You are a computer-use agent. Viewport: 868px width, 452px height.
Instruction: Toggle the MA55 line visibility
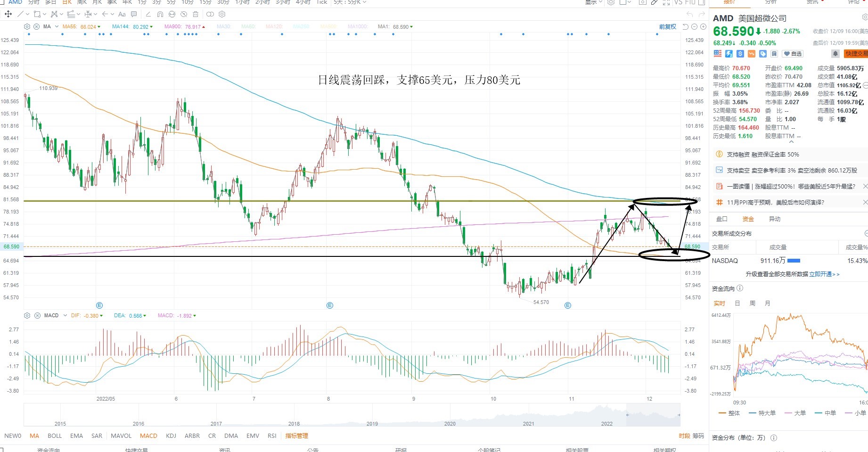click(x=82, y=26)
